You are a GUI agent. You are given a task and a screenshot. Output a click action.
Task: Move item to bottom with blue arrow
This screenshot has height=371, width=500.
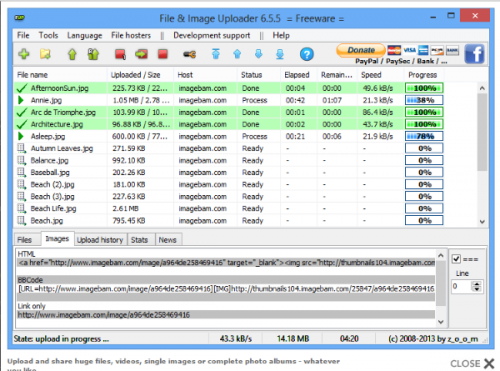click(280, 54)
